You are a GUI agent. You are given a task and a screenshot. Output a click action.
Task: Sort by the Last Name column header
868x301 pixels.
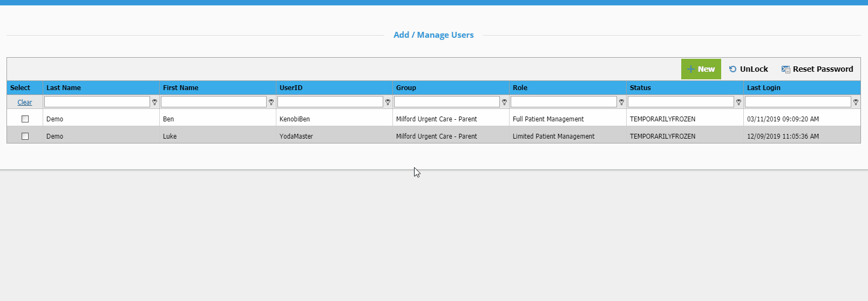point(64,87)
